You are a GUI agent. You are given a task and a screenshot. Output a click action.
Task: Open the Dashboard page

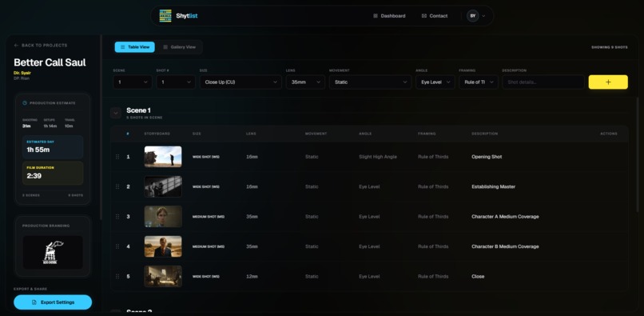pos(389,16)
